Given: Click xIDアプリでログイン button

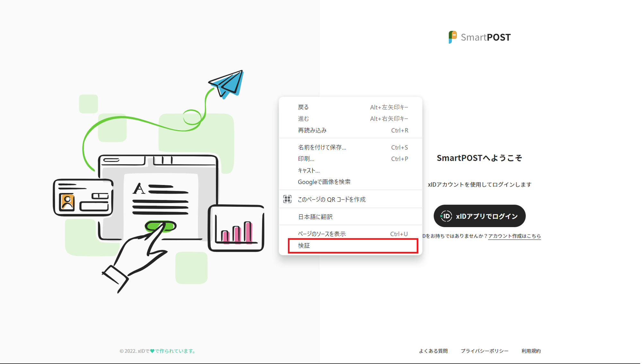Looking at the screenshot, I should (x=479, y=216).
